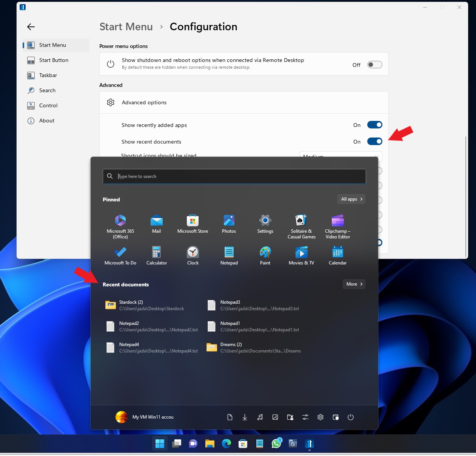Click the Start menu search field
Screen dimensions: 476x456
coord(234,176)
